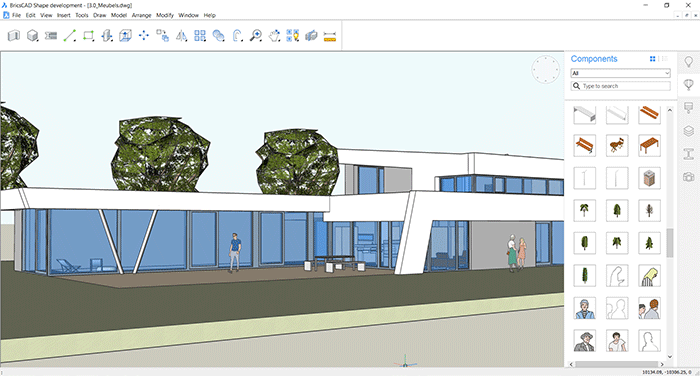Select the Rectangle drawing tool

(88, 35)
